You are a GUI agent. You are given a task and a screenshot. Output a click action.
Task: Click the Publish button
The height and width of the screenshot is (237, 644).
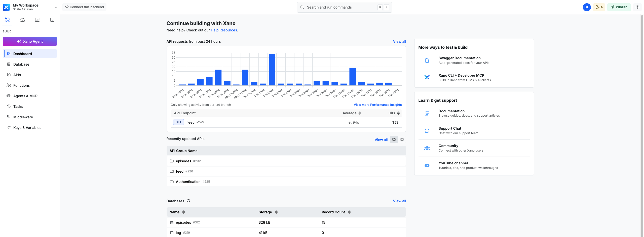619,7
